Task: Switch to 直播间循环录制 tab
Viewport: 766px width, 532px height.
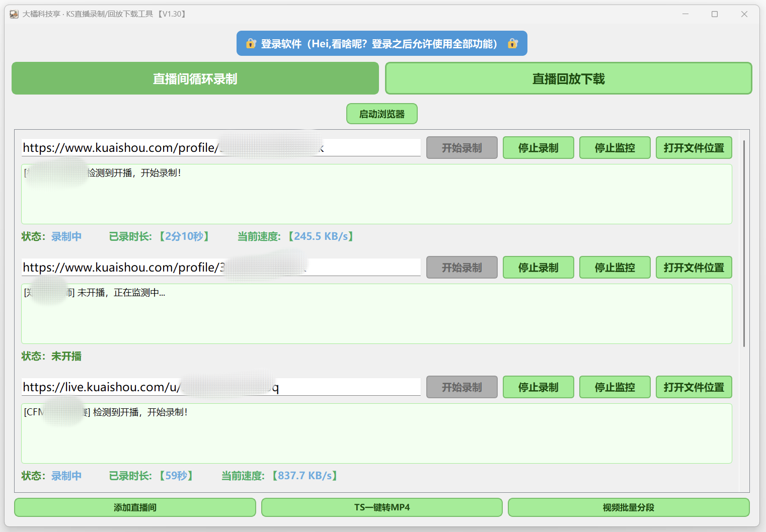Action: (x=195, y=78)
